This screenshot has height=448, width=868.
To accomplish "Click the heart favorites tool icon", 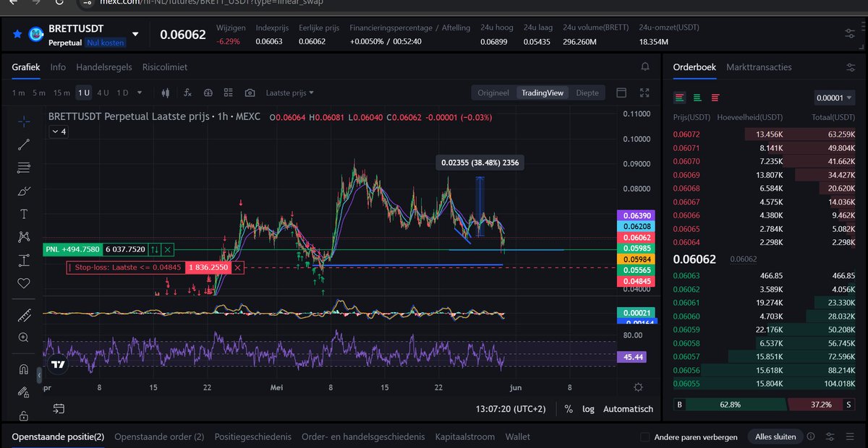I will [24, 283].
